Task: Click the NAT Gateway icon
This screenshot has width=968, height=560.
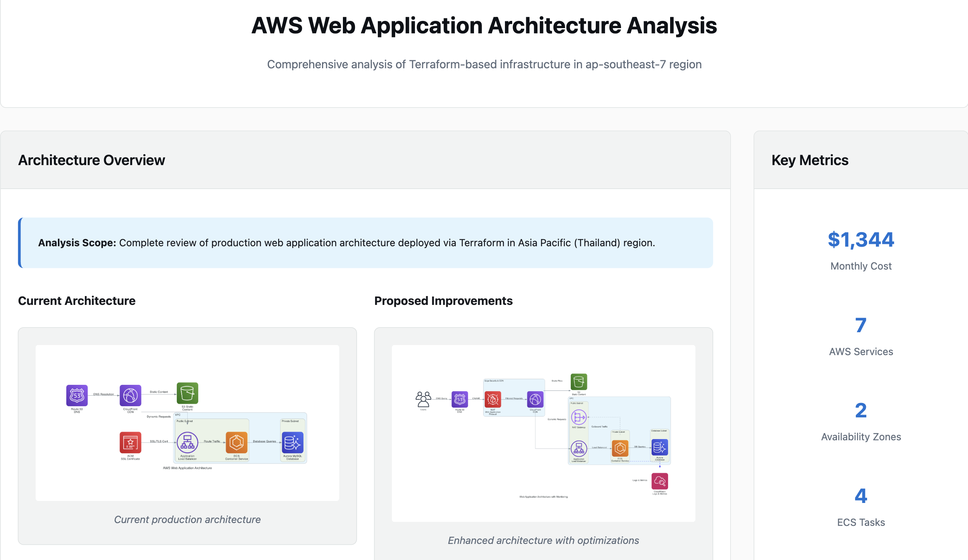Action: pos(578,417)
